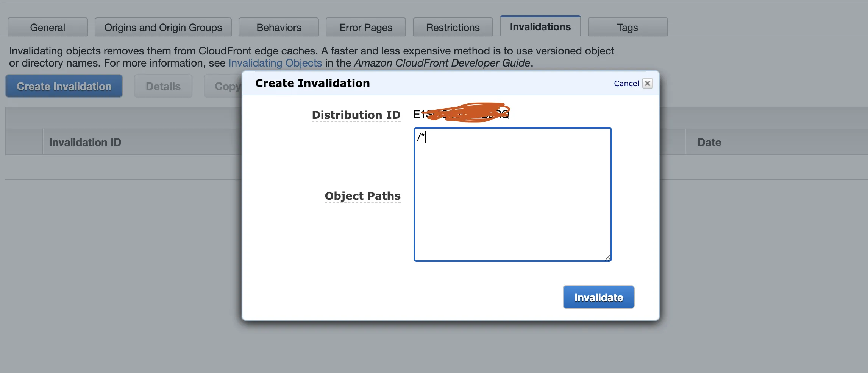Open the Behaviors tab
The height and width of the screenshot is (373, 868).
[x=279, y=27]
